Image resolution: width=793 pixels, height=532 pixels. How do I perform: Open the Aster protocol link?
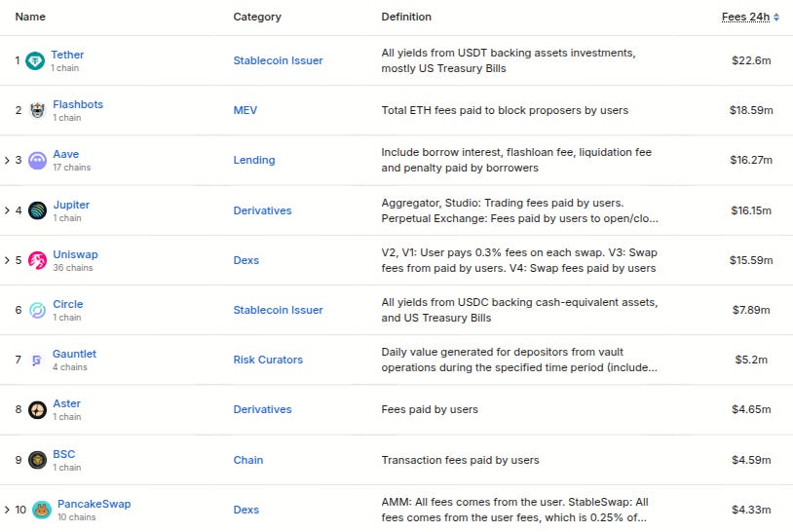coord(67,403)
